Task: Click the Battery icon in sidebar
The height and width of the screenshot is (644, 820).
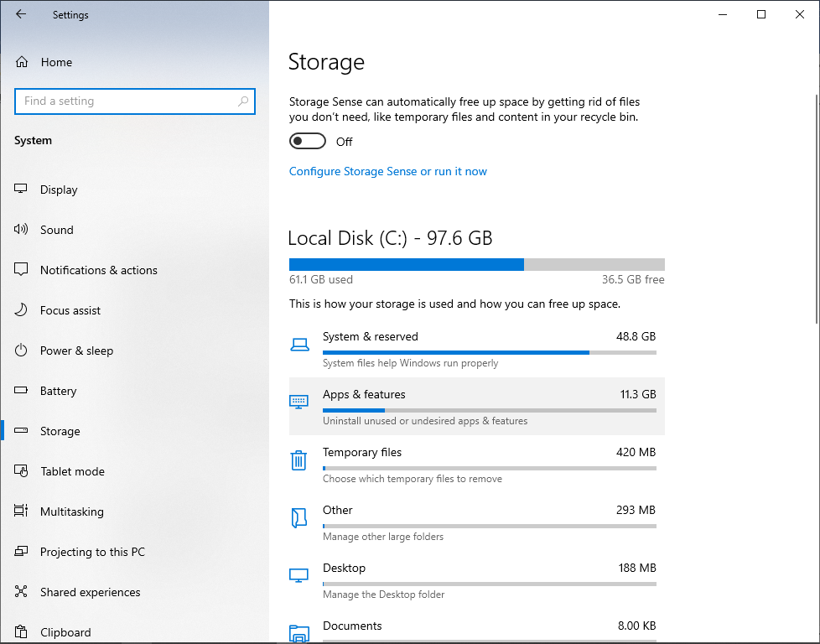Action: (22, 391)
